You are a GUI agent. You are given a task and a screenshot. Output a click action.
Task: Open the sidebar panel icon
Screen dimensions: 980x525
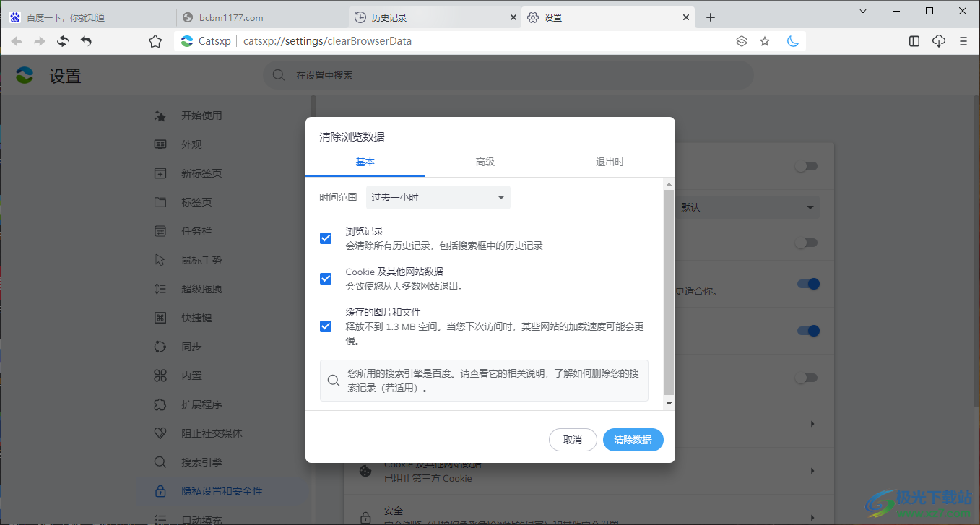(x=914, y=41)
